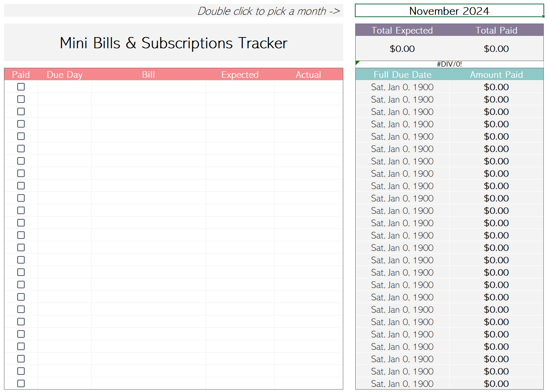Select the first 'Sat, Jan 0, 1900' date cell
547x392 pixels.
402,87
